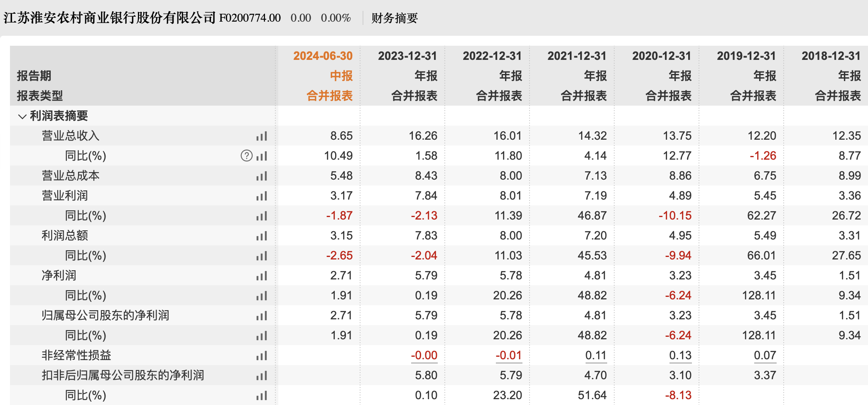
Task: Click the 51.64 cell in 2021 column
Action: tap(592, 395)
